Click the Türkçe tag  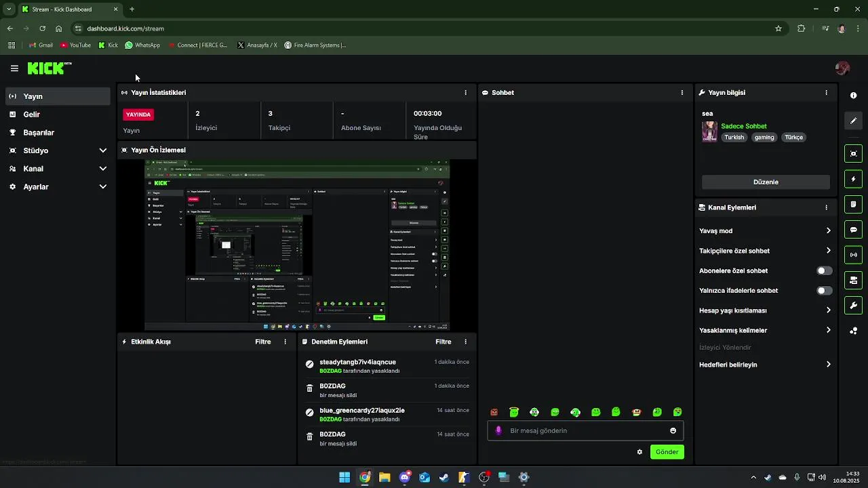click(x=793, y=138)
